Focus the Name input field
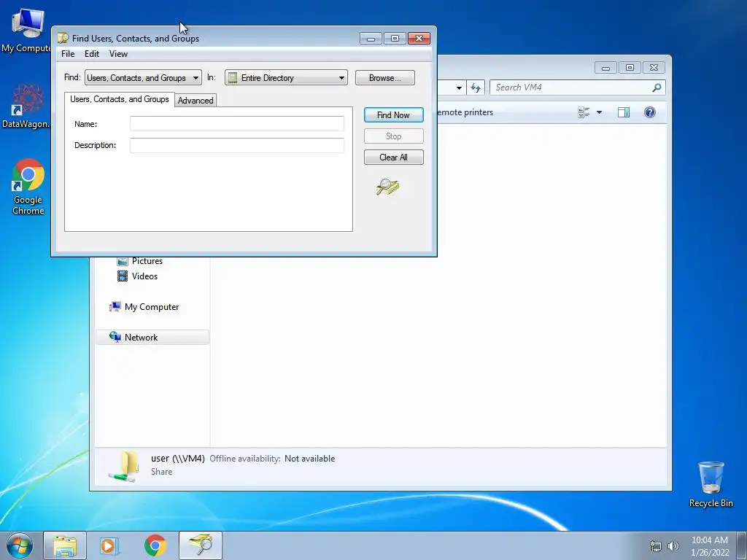Image resolution: width=747 pixels, height=560 pixels. coord(237,124)
